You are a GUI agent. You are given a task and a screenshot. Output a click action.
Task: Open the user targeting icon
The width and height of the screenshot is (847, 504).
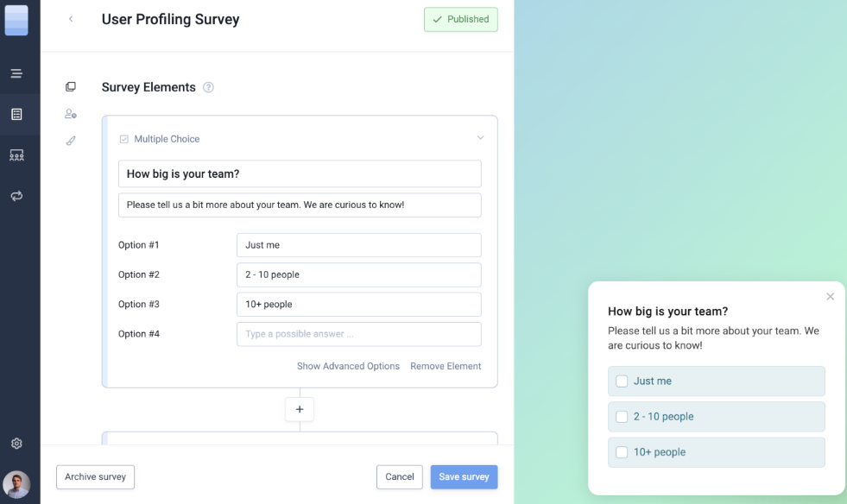pyautogui.click(x=71, y=114)
